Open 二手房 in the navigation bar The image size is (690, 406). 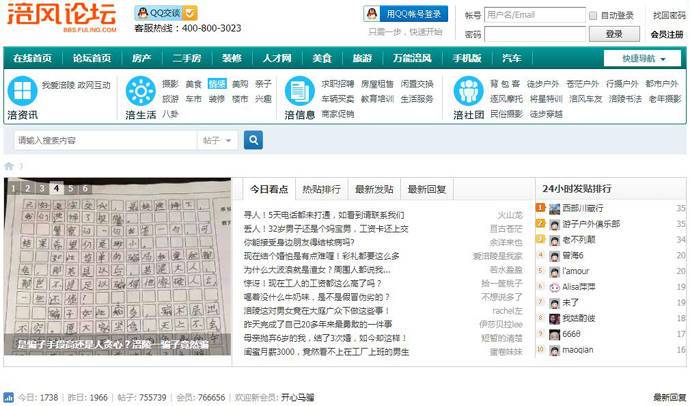point(187,58)
